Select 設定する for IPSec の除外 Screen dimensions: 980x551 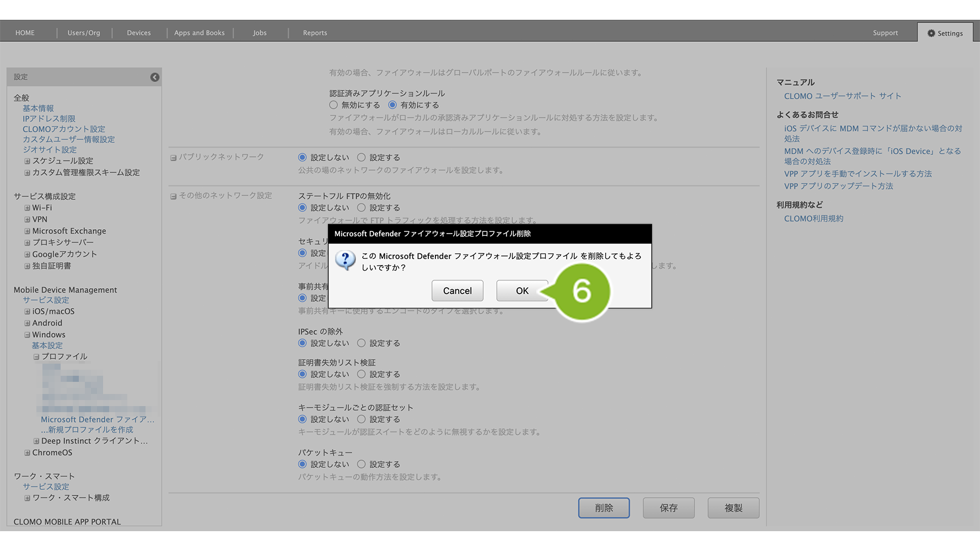(362, 343)
